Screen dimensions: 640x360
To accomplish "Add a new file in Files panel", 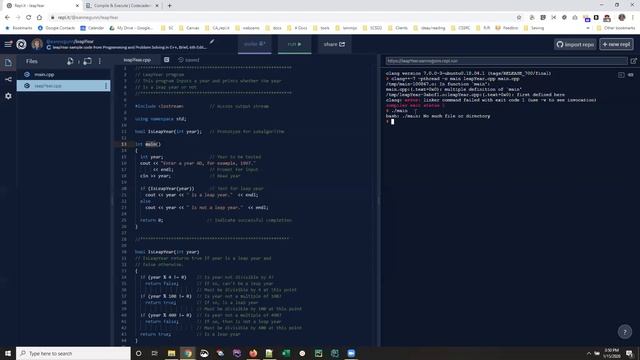I will [x=70, y=61].
